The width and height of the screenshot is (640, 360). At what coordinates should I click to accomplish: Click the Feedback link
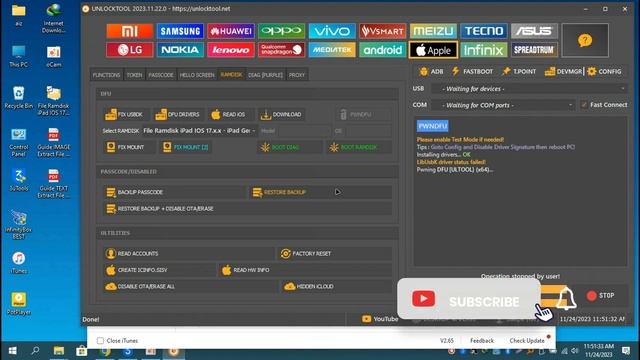[482, 340]
